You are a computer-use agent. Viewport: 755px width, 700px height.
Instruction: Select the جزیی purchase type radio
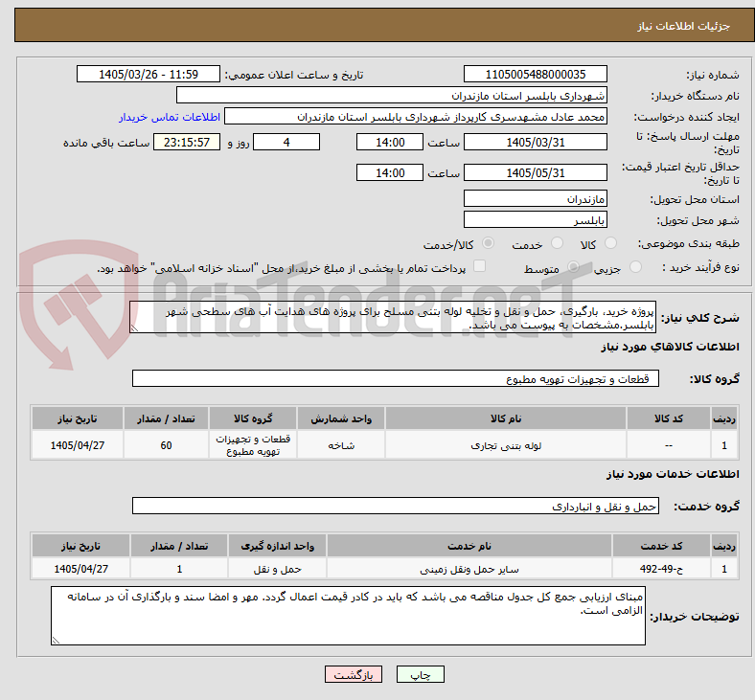tap(635, 267)
